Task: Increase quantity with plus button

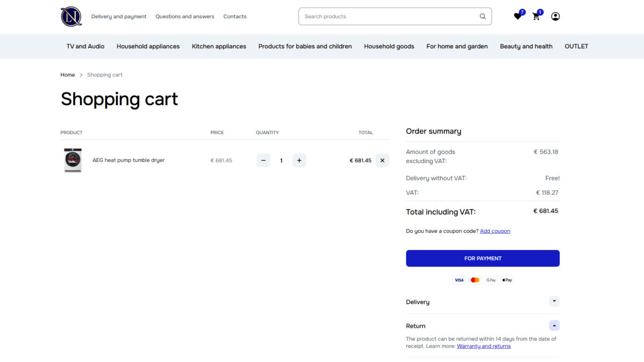Action: click(x=299, y=160)
